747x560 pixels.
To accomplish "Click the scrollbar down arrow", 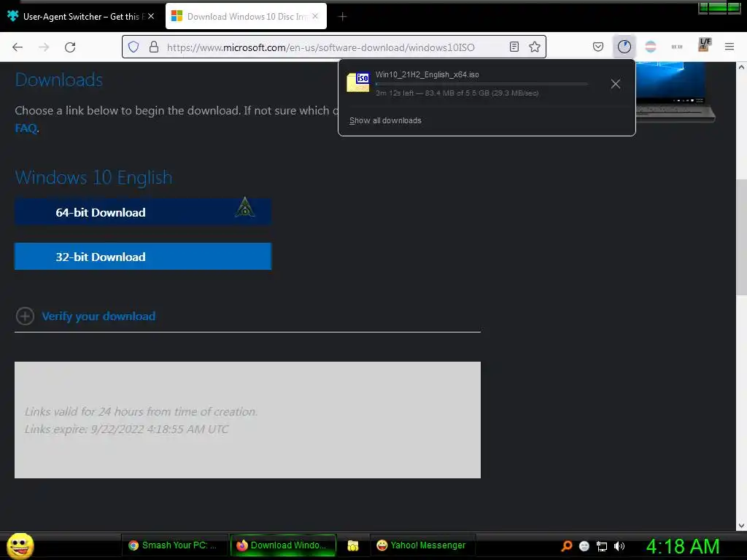I will click(x=741, y=525).
